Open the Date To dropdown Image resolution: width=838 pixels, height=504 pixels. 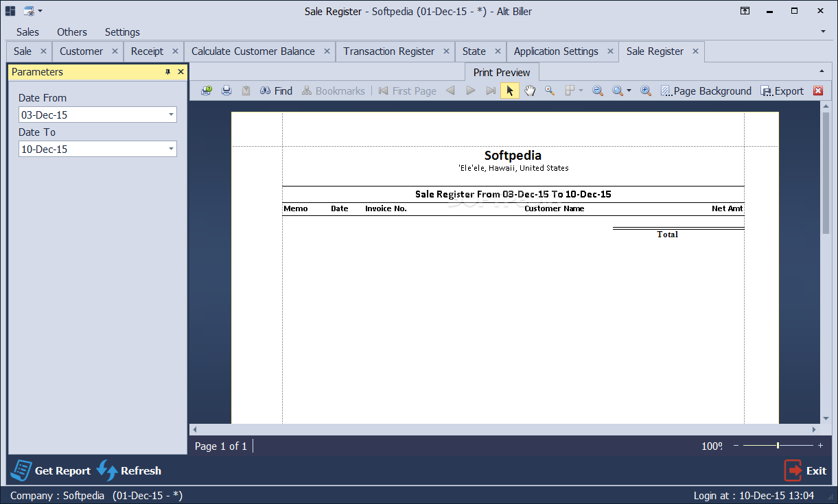[x=171, y=149]
